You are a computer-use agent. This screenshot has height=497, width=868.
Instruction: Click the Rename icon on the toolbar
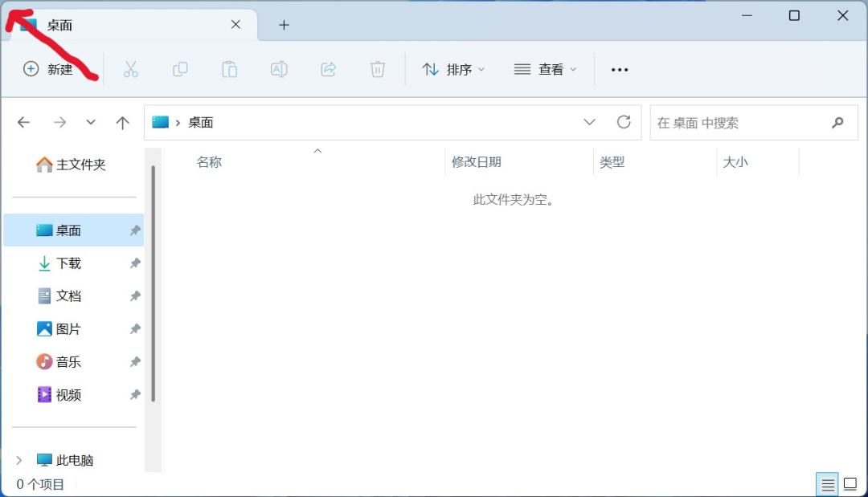279,69
